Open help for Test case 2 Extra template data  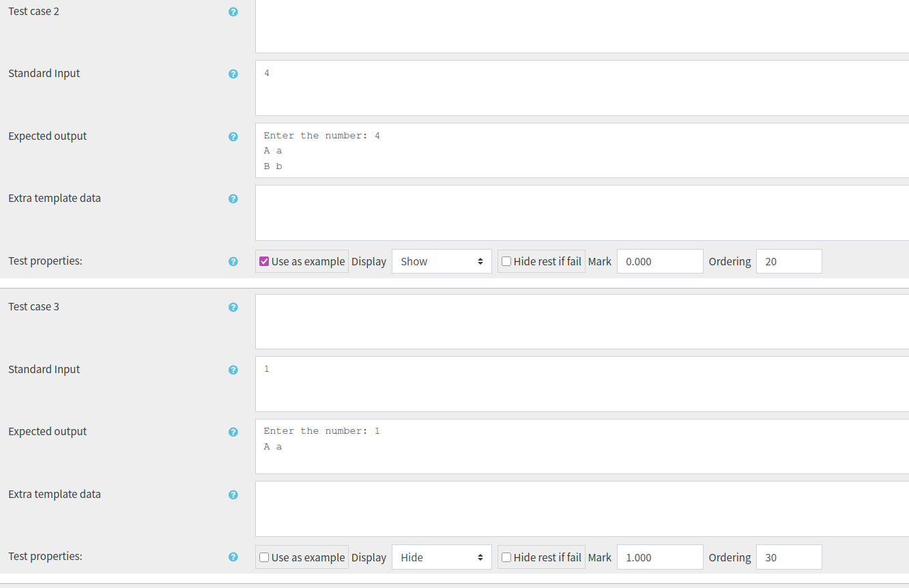pyautogui.click(x=233, y=199)
